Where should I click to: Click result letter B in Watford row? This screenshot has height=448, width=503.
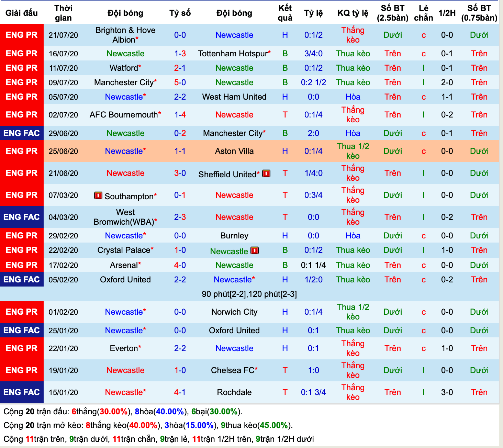285,68
